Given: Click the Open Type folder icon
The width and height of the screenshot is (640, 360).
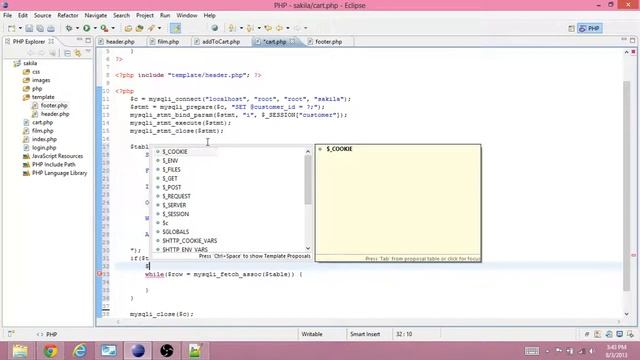Looking at the screenshot, I should point(128,28).
